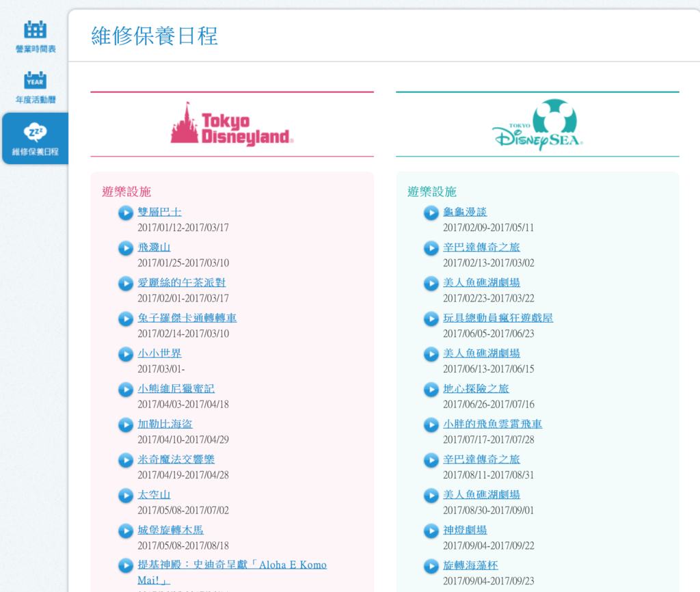Image resolution: width=700 pixels, height=592 pixels.
Task: Open 辛巴達傳奇之旅 link dated 2017/02/13
Action: tap(481, 247)
